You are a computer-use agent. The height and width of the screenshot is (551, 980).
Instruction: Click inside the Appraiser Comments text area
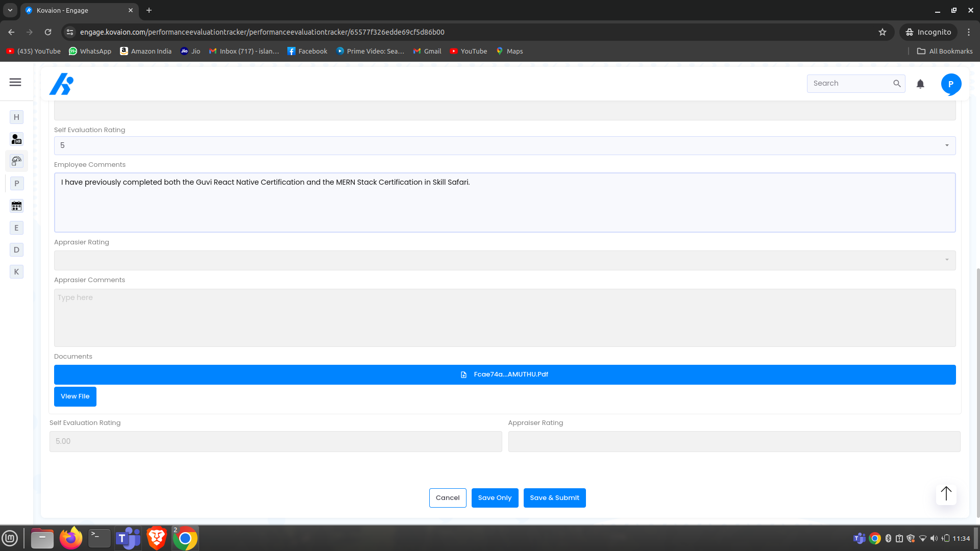(504, 317)
